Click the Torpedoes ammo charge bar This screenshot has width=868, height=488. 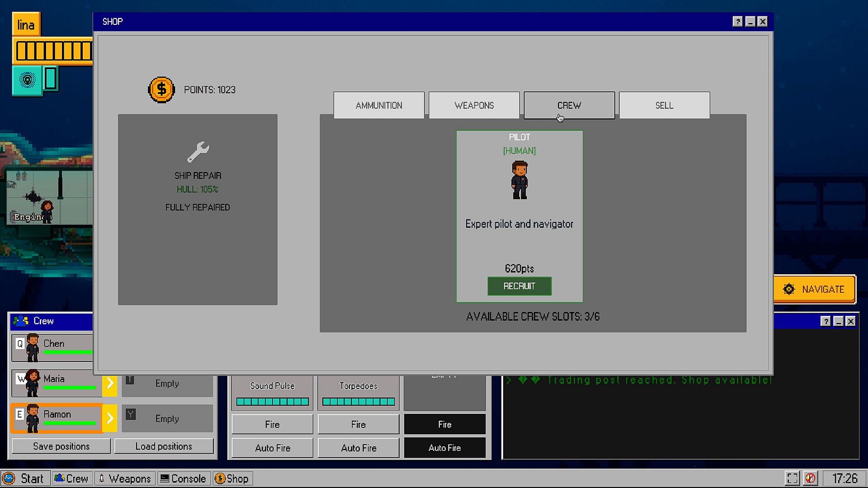[359, 401]
